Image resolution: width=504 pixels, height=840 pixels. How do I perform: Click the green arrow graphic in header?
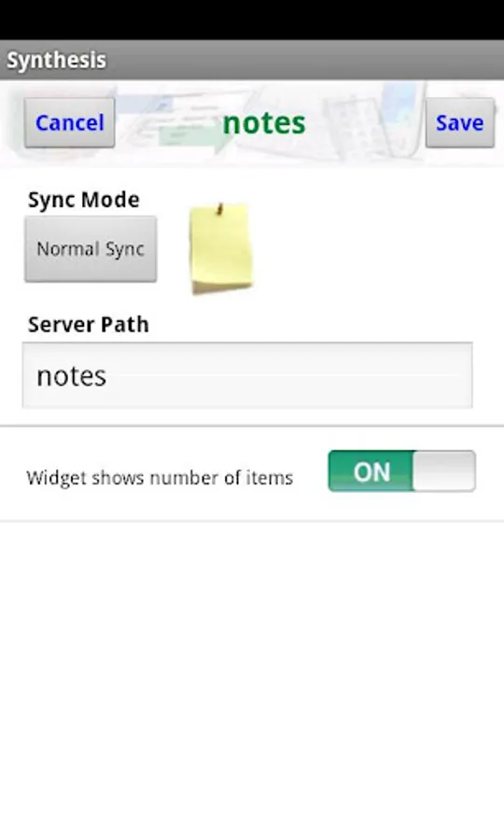coord(194,137)
